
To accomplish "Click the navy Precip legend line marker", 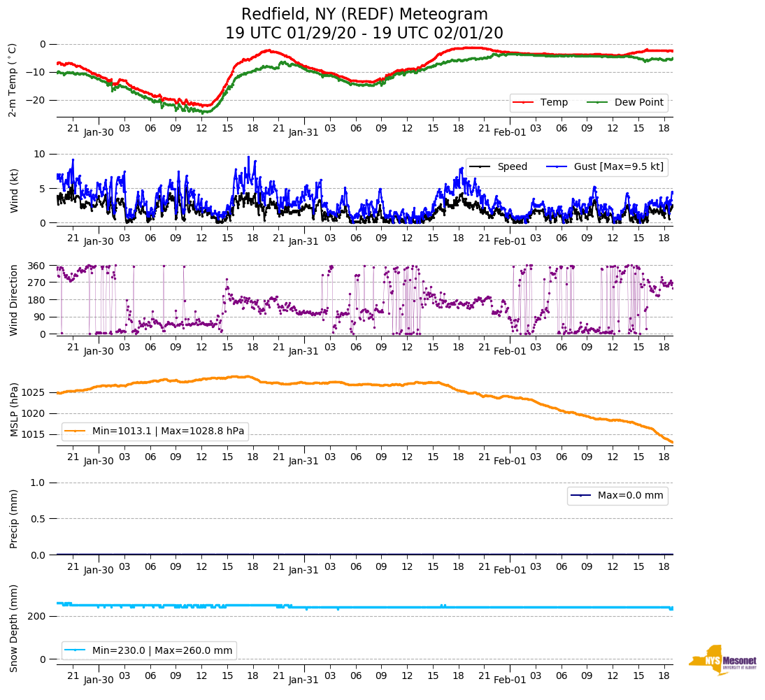I will tap(580, 496).
